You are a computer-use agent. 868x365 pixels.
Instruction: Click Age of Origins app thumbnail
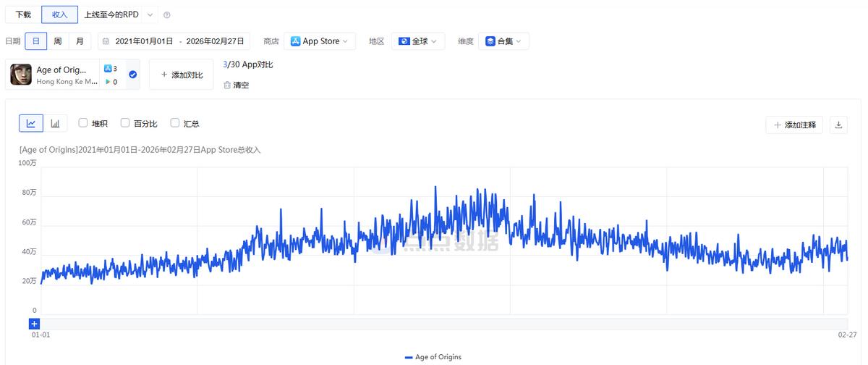(x=21, y=75)
